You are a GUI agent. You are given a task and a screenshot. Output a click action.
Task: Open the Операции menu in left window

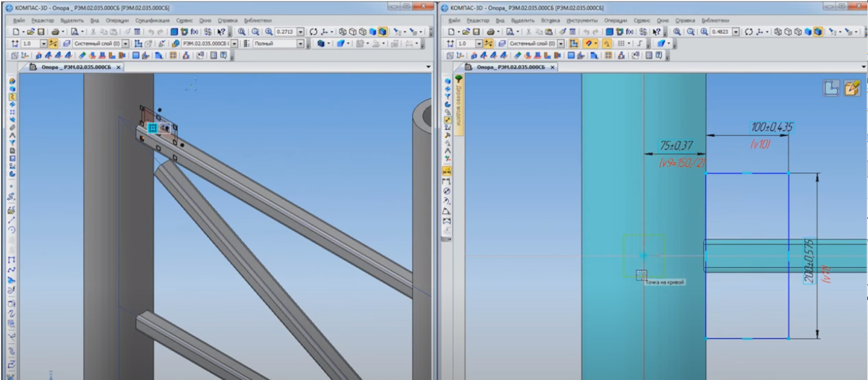pos(117,20)
